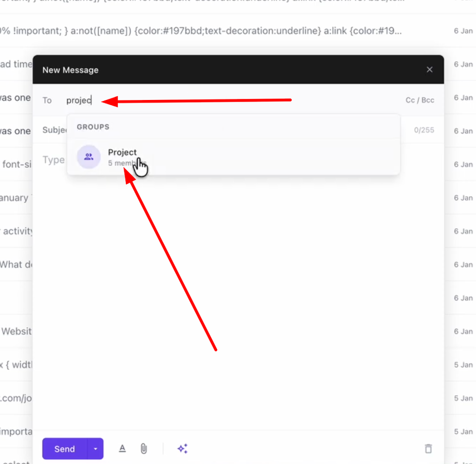Click the 0/255 character counter

pos(423,130)
